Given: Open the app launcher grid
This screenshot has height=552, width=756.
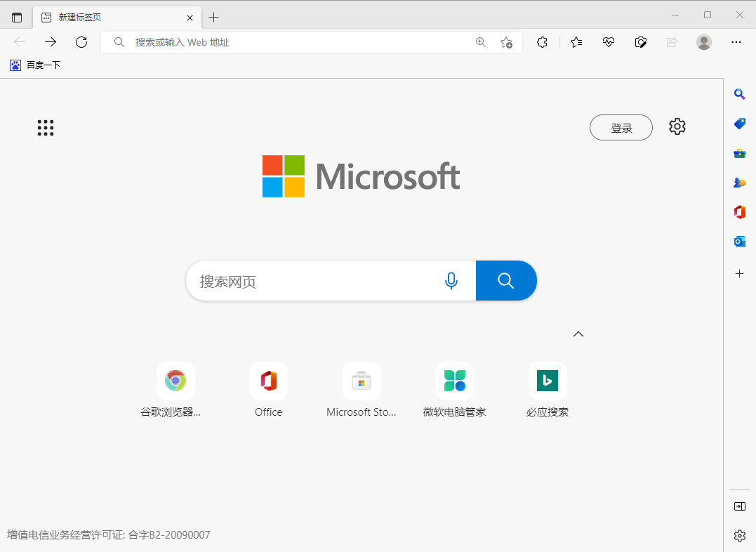Looking at the screenshot, I should pos(46,128).
